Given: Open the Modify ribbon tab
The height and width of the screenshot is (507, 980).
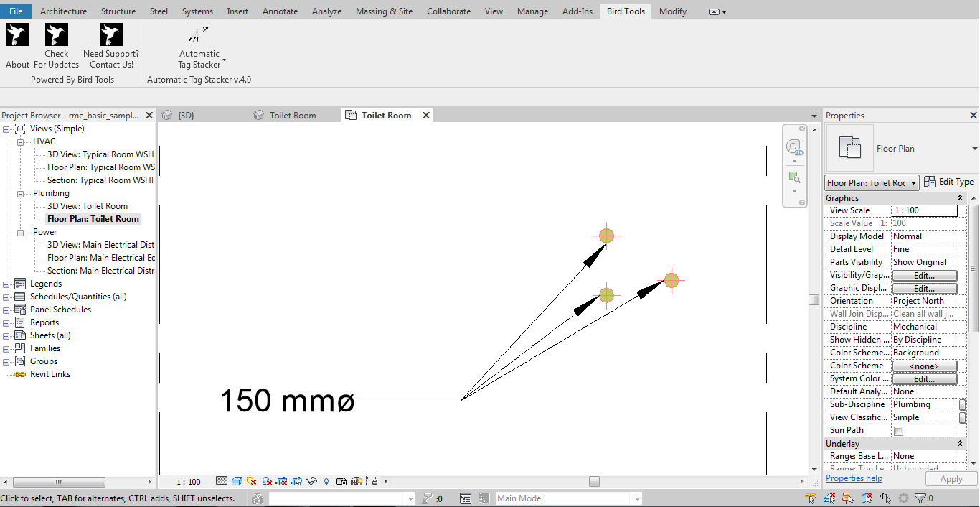Looking at the screenshot, I should (673, 11).
